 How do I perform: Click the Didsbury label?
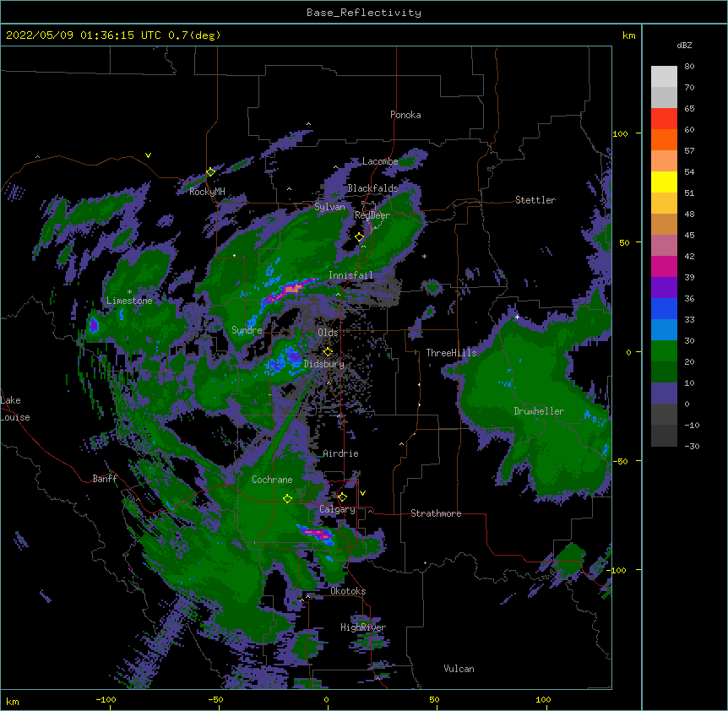tap(323, 364)
